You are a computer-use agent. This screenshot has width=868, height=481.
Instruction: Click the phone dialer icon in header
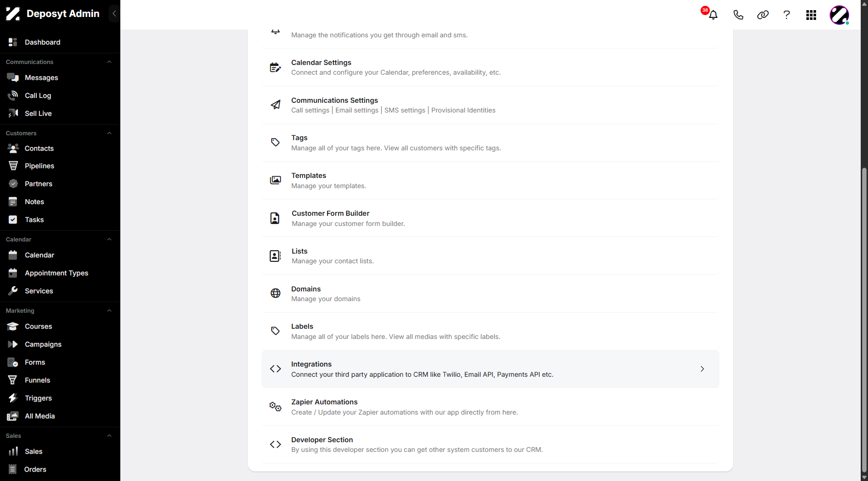click(738, 15)
